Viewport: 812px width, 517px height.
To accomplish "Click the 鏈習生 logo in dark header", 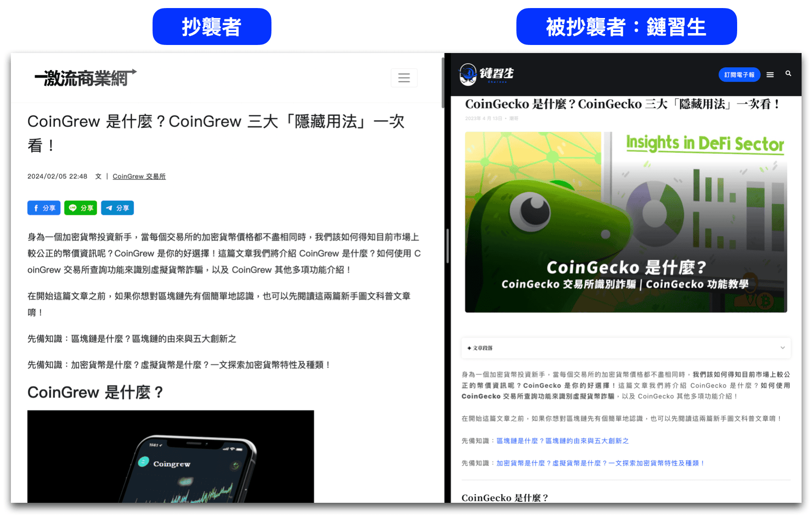I will (x=487, y=74).
